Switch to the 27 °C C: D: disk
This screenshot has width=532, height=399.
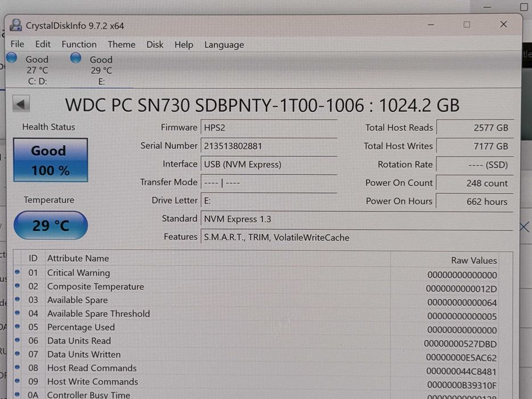coord(37,70)
